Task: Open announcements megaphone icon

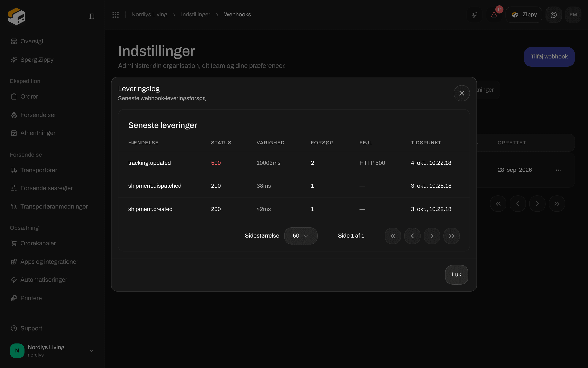Action: tap(474, 15)
